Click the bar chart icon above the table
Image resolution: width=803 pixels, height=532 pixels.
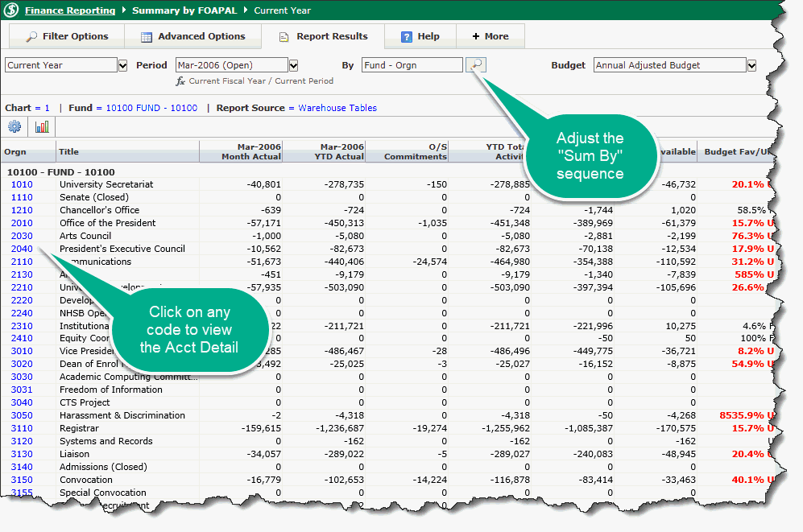pyautogui.click(x=42, y=126)
